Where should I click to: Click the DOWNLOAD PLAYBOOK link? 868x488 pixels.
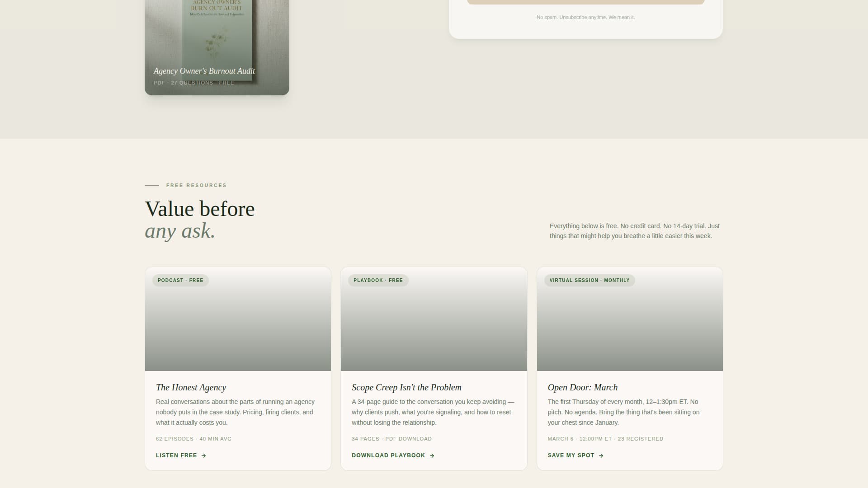pyautogui.click(x=388, y=455)
